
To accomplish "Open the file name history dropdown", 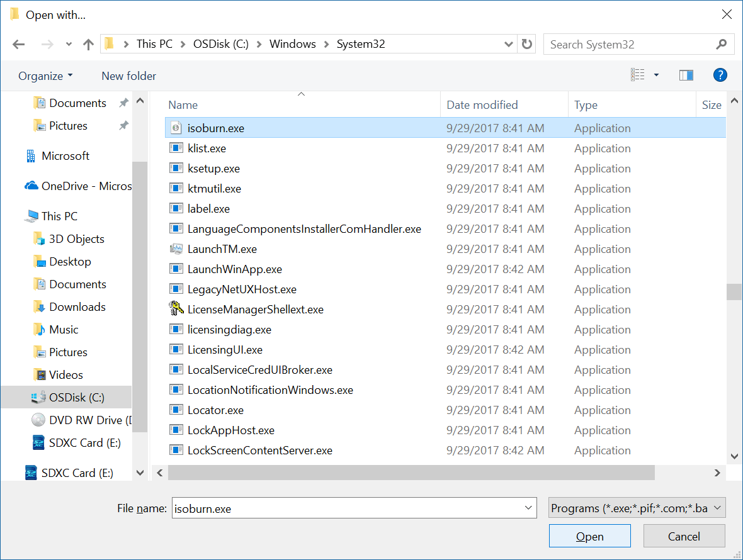I will [x=528, y=508].
